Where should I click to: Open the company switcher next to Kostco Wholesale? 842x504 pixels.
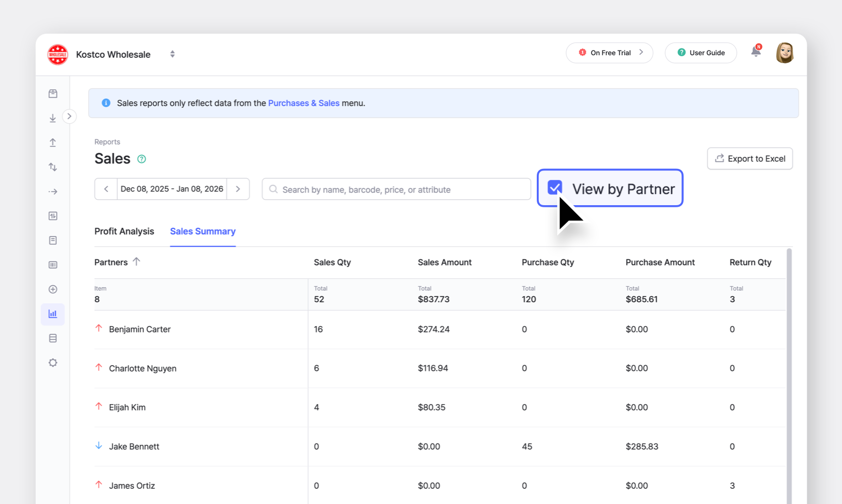click(x=172, y=54)
